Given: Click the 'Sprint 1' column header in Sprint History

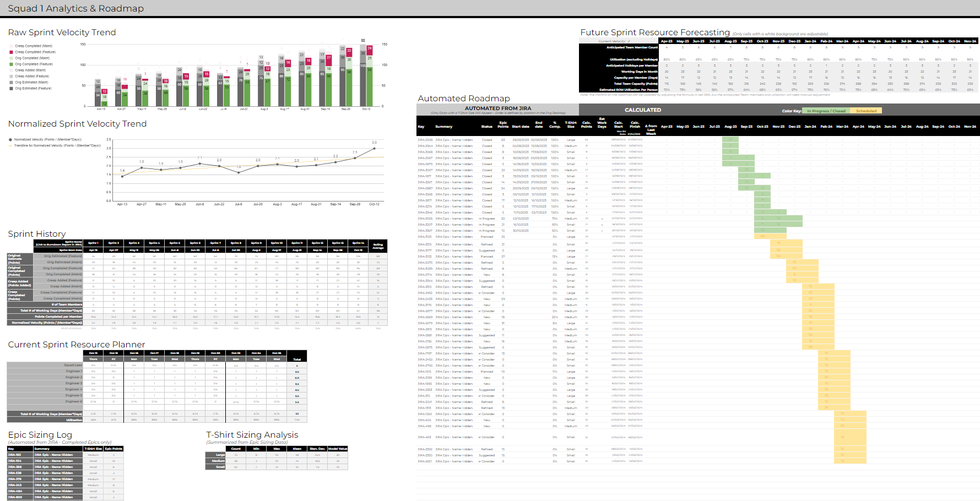Looking at the screenshot, I should pos(94,243).
